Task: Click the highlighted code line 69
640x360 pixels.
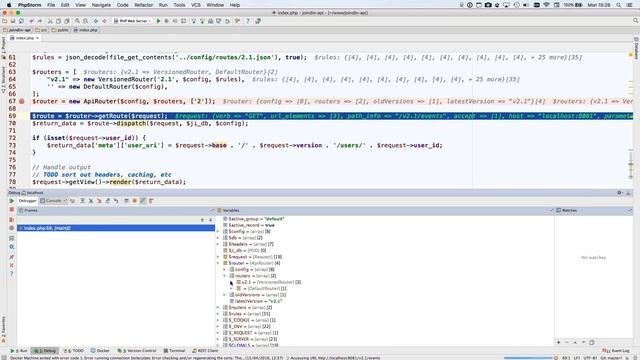Action: coord(331,116)
